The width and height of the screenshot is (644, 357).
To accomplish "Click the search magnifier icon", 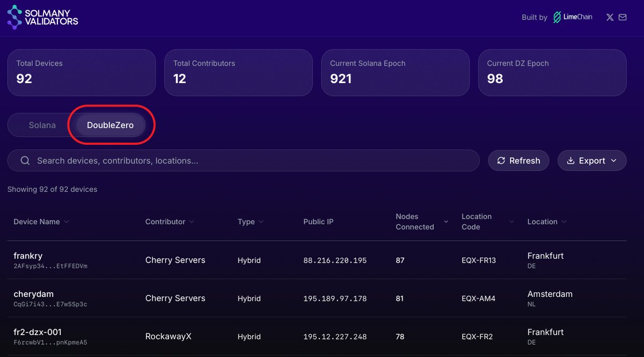I will coord(25,160).
